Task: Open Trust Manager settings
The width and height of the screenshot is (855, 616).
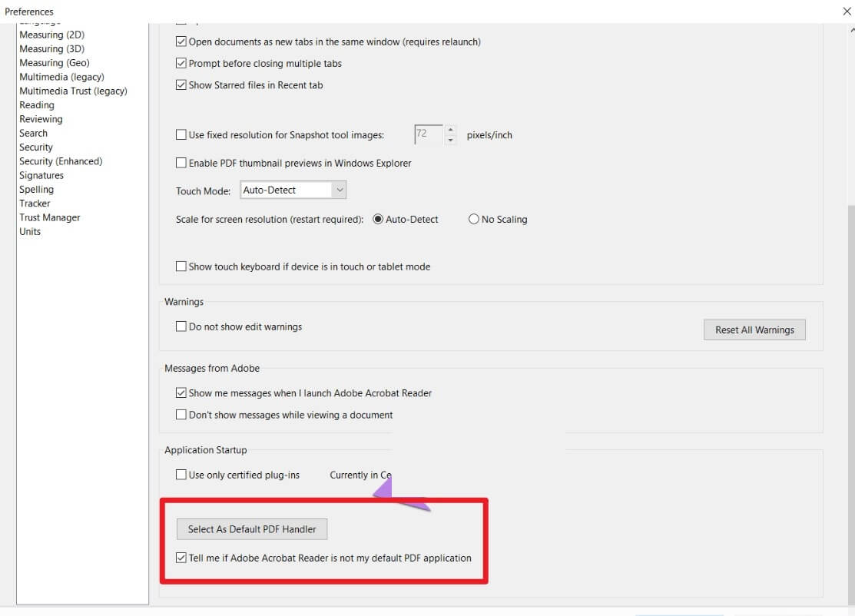Action: 49,217
